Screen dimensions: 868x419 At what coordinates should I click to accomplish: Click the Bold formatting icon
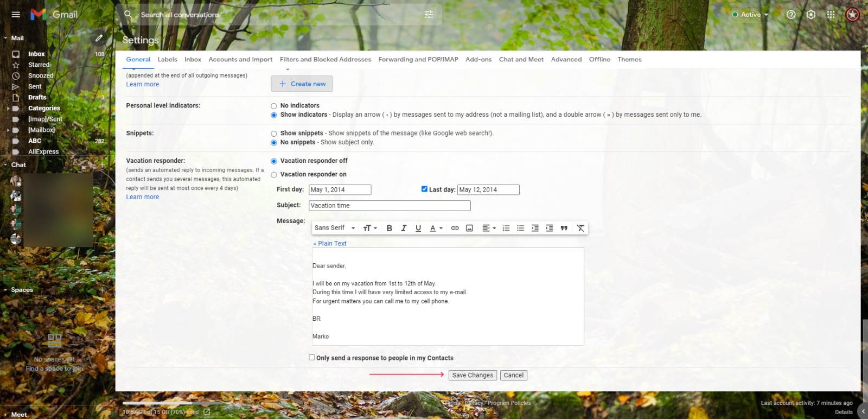389,228
